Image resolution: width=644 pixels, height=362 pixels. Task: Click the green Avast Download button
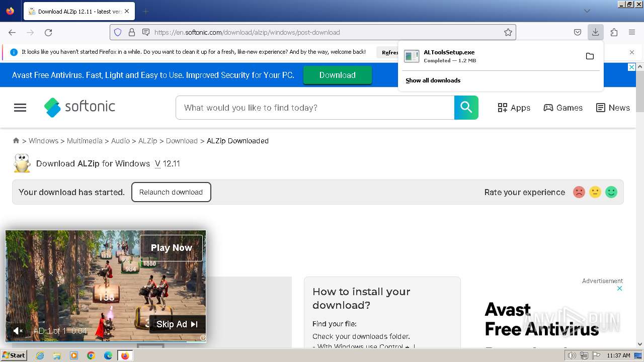tap(338, 75)
